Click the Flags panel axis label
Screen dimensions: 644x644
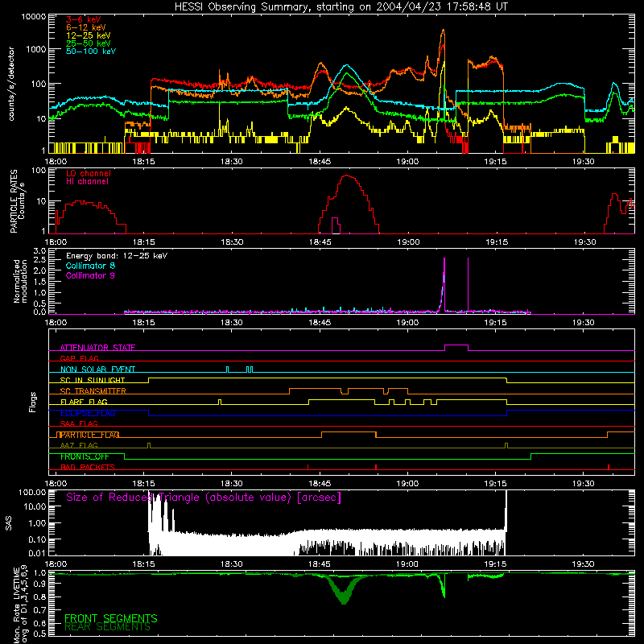click(32, 402)
